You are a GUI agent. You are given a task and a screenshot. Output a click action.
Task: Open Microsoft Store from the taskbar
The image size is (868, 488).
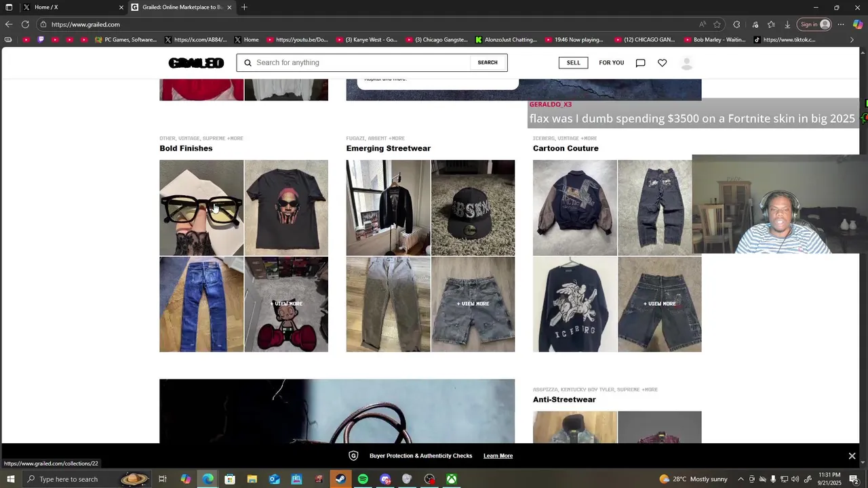[230, 479]
